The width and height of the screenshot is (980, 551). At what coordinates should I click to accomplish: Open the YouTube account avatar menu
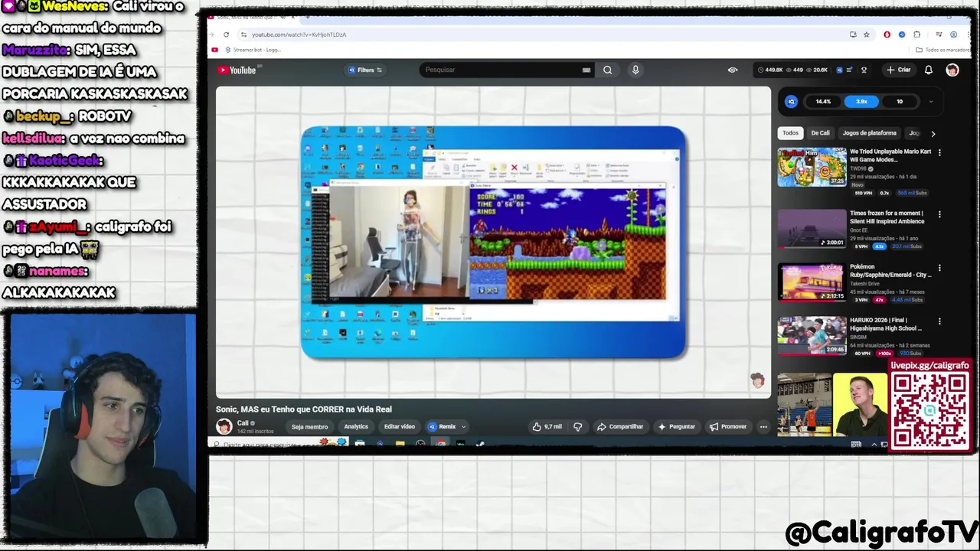(952, 70)
